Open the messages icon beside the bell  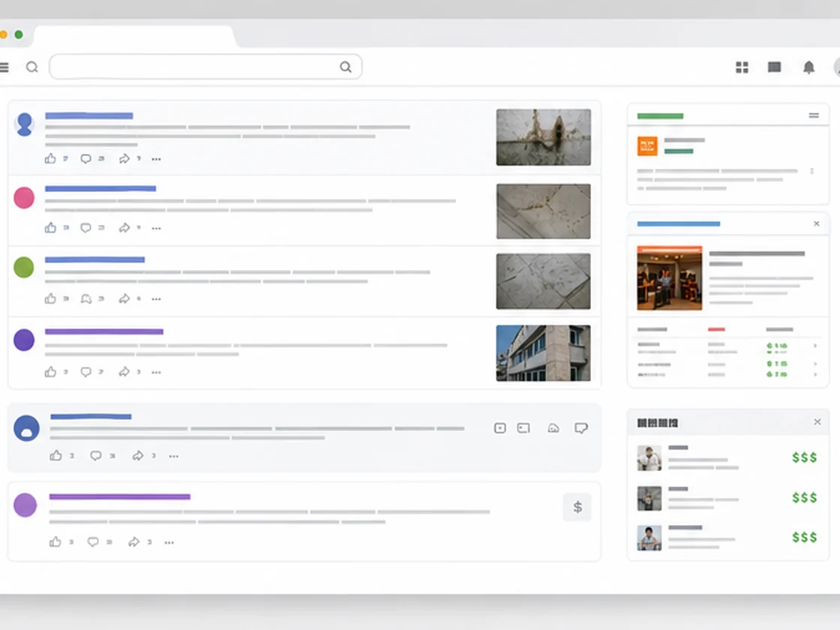pyautogui.click(x=774, y=67)
